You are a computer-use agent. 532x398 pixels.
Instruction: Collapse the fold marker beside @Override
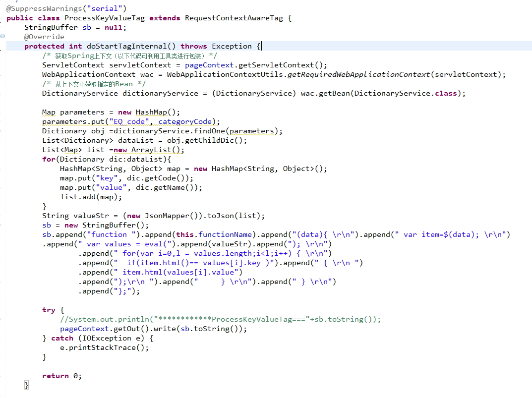(x=2, y=36)
